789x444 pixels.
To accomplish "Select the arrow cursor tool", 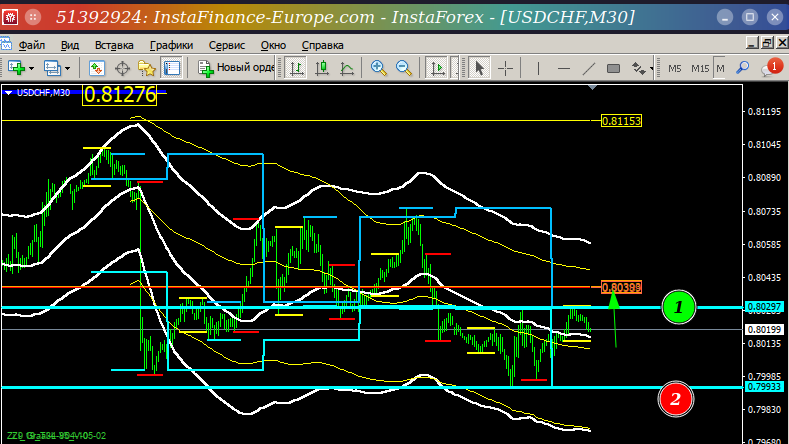I will [480, 68].
